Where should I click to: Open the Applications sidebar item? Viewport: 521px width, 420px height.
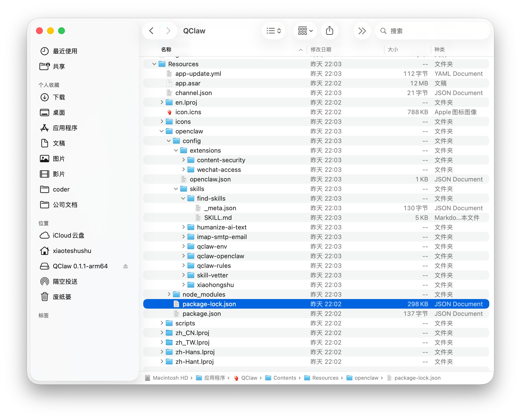65,128
